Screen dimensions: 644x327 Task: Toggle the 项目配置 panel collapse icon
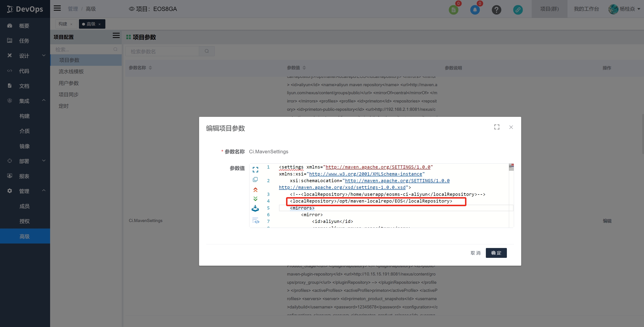coord(116,36)
